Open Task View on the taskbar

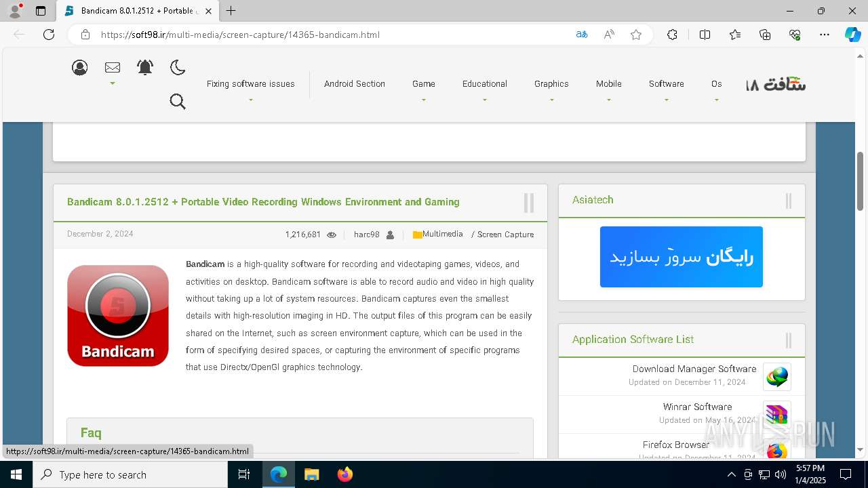click(x=245, y=474)
